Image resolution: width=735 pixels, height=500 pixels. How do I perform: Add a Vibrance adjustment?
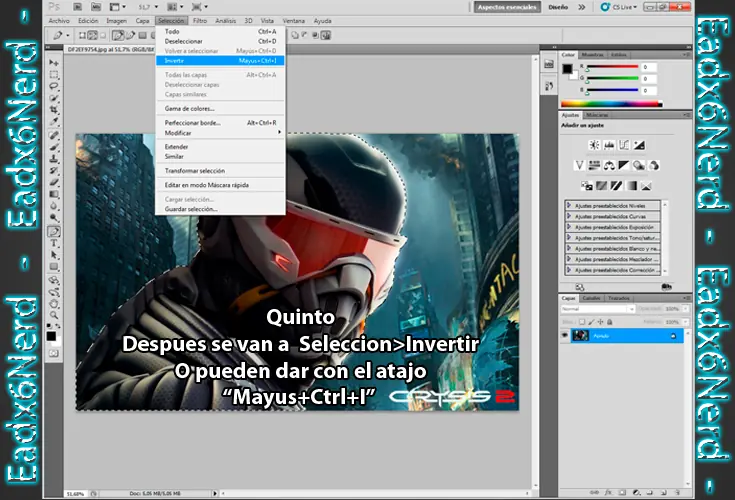579,165
